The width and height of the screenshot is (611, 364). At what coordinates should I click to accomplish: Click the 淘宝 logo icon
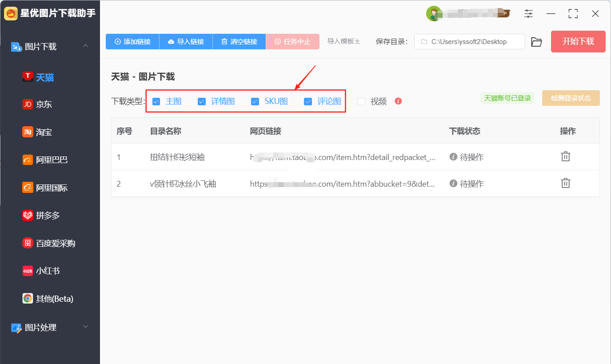[x=28, y=132]
